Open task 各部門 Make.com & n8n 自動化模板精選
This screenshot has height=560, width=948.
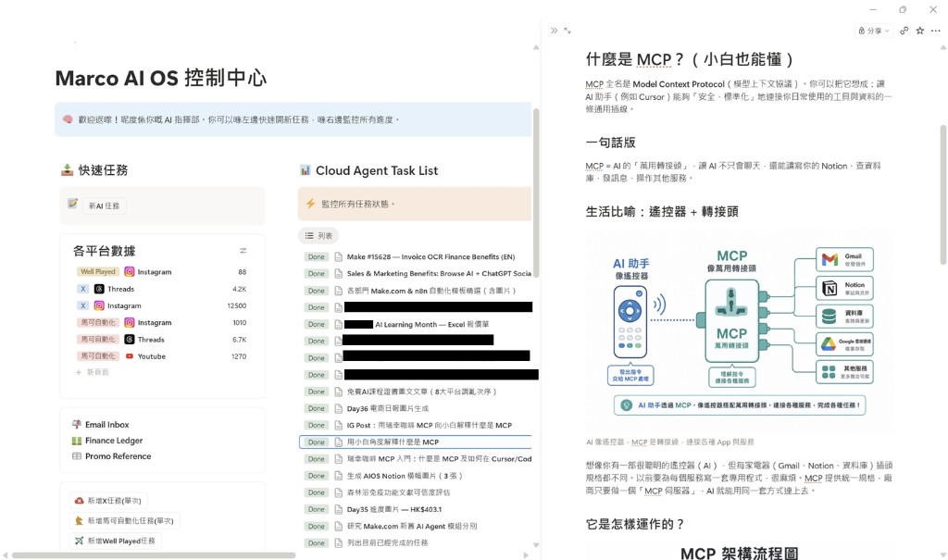(x=431, y=291)
